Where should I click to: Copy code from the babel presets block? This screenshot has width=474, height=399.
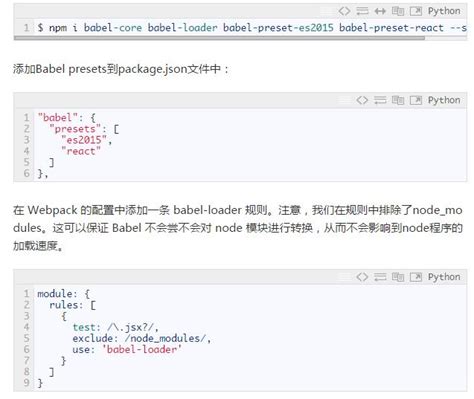click(x=398, y=100)
